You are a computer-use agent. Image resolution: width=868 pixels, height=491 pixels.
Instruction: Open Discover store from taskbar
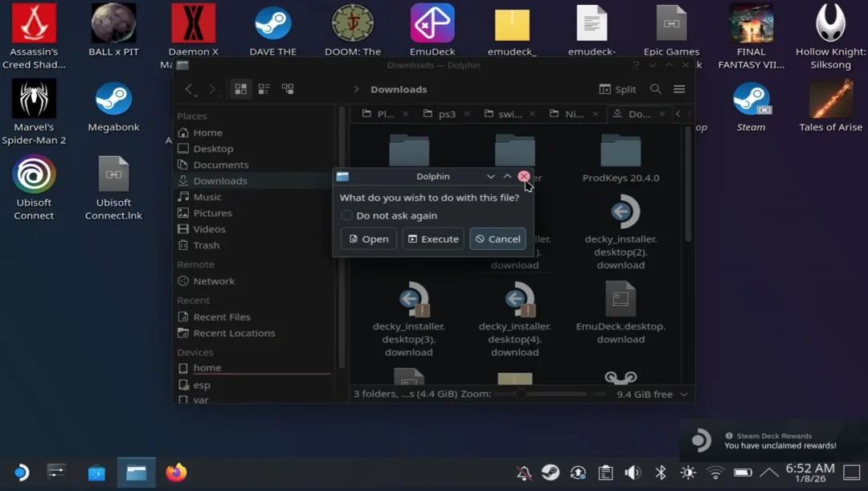(96, 473)
